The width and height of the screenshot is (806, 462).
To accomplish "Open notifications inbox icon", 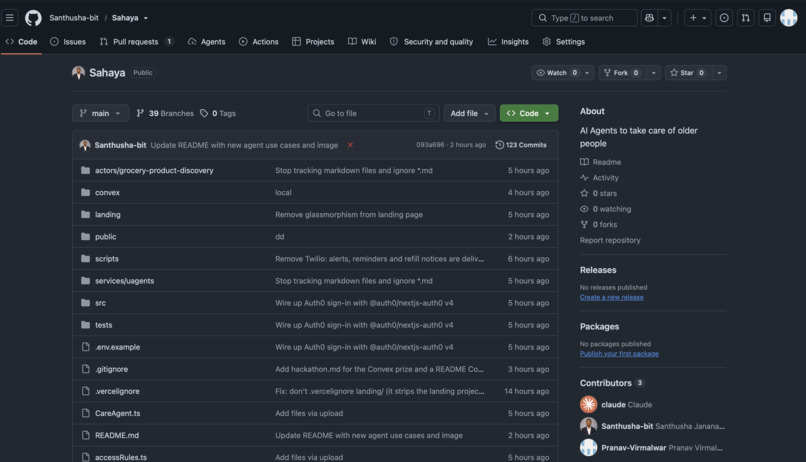I will pos(767,18).
